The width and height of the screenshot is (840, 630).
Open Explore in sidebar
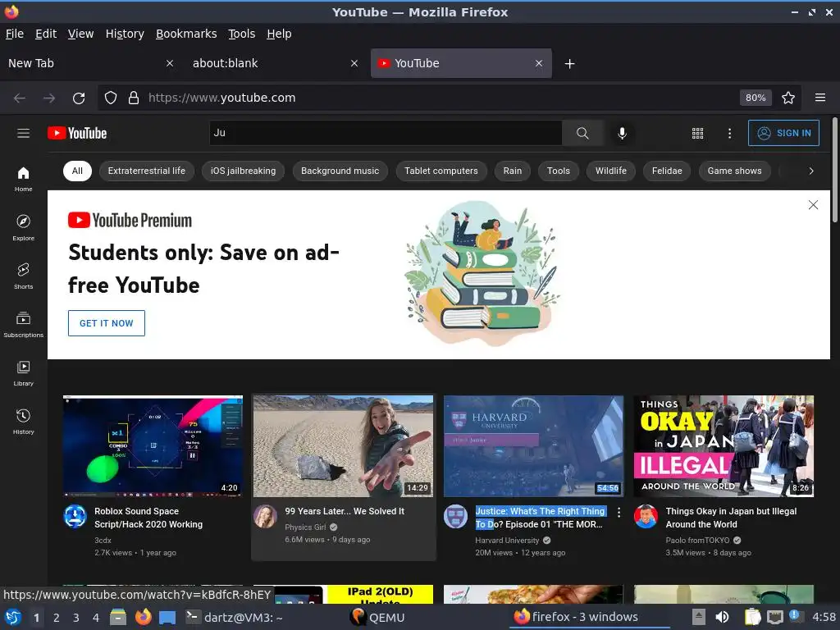click(x=23, y=228)
